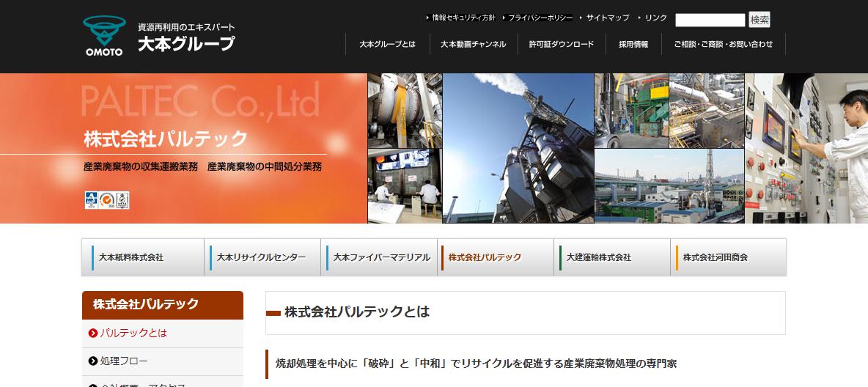Screen dimensions: 868x387
Task: Open the 大本動画チャンネル menu item
Action: pos(474,44)
